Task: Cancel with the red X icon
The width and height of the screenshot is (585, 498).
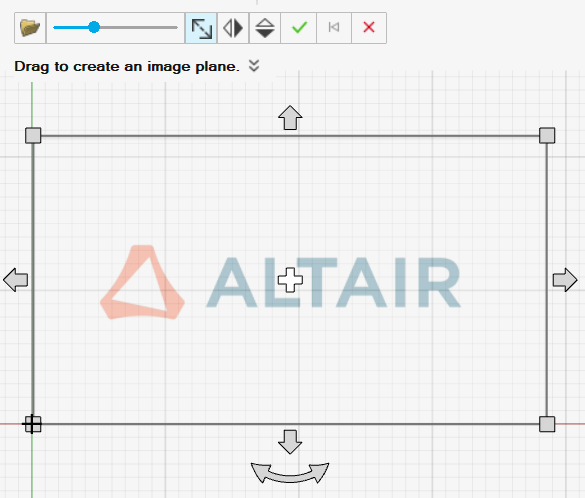Action: pyautogui.click(x=369, y=28)
